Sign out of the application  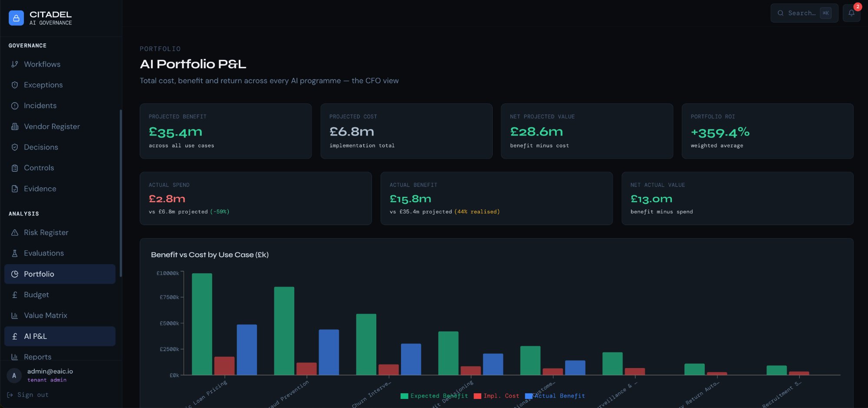pyautogui.click(x=31, y=395)
